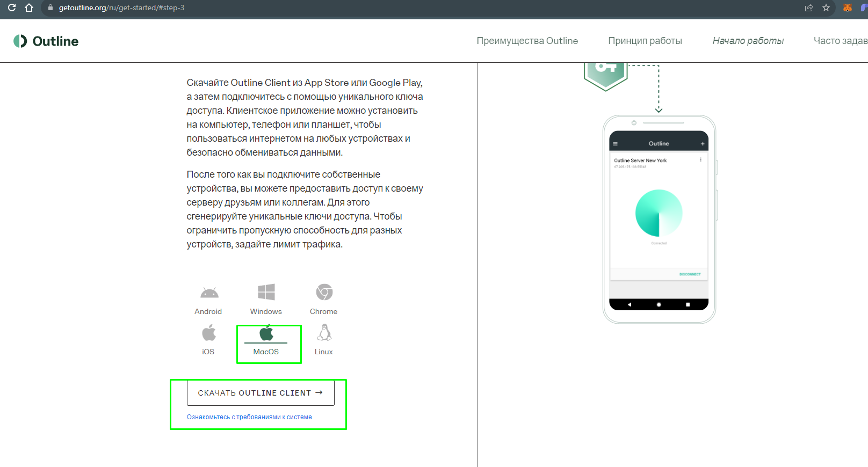Open the share page icon in the address bar
The width and height of the screenshot is (868, 467).
809,8
